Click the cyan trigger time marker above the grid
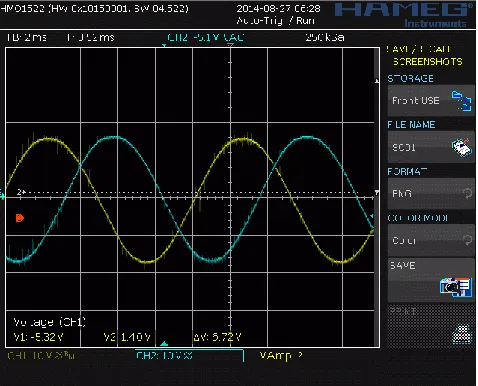The width and height of the screenshot is (478, 386). point(164,45)
